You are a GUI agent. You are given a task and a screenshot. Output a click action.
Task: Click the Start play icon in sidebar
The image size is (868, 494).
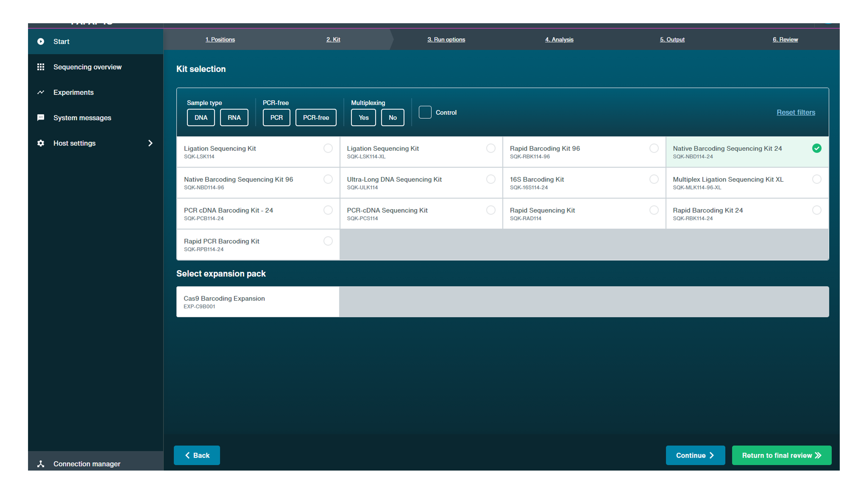41,41
